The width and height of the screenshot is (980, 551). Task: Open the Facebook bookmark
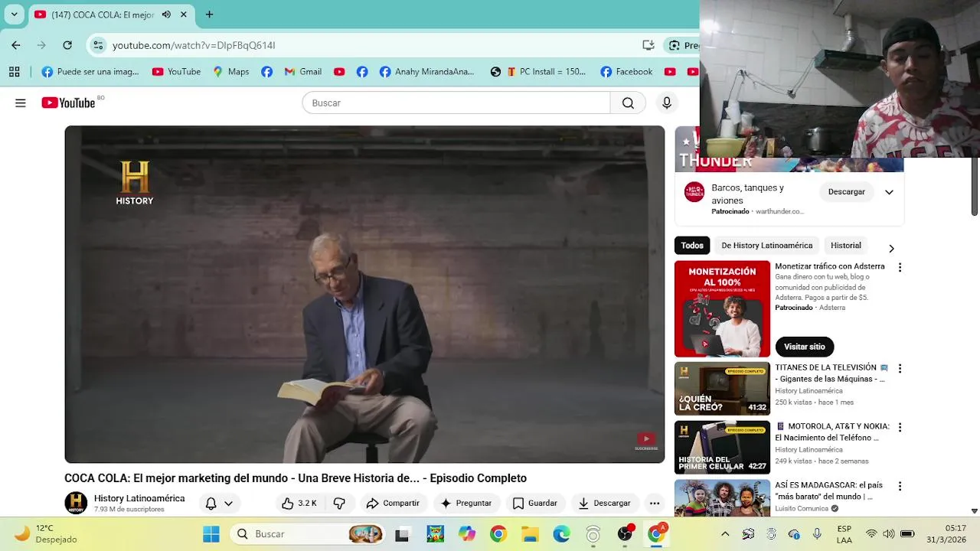626,71
